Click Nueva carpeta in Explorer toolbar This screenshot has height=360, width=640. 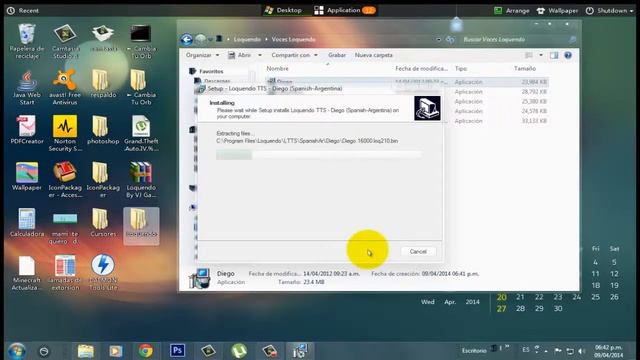point(373,55)
